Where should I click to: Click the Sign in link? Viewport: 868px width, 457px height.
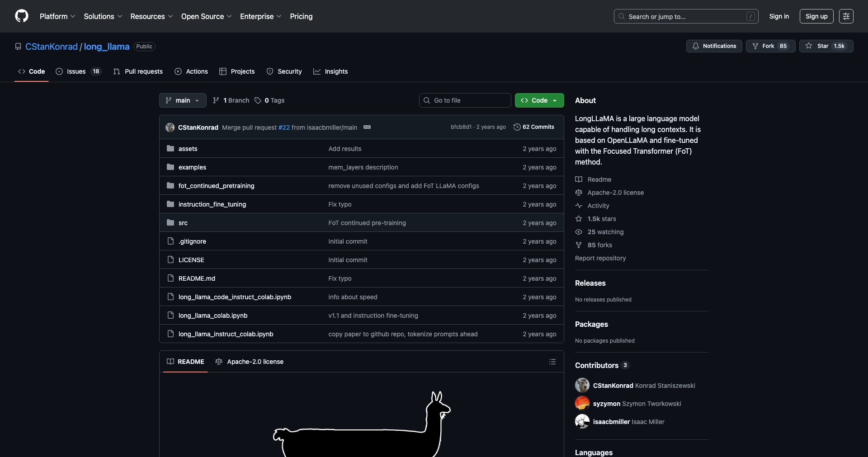779,16
